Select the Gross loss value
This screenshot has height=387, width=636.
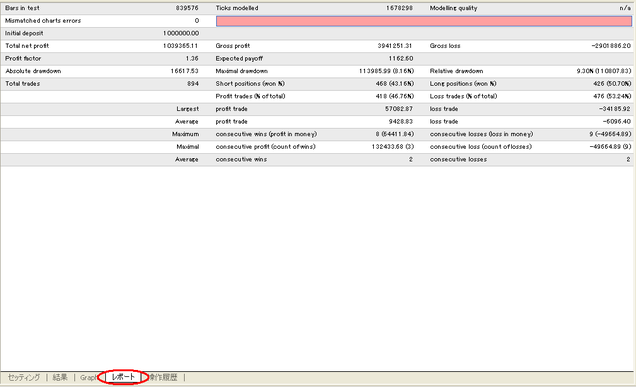click(x=611, y=46)
